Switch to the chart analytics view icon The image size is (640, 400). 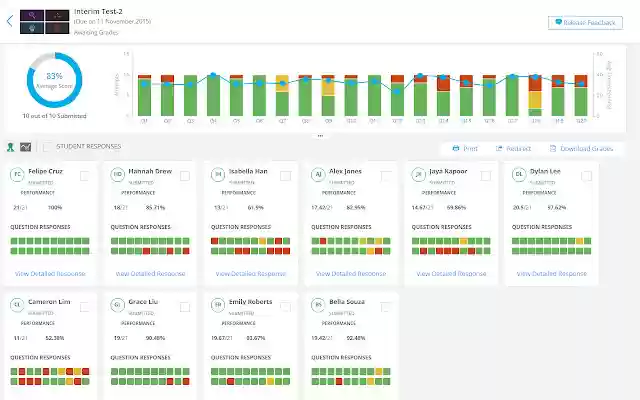click(25, 147)
